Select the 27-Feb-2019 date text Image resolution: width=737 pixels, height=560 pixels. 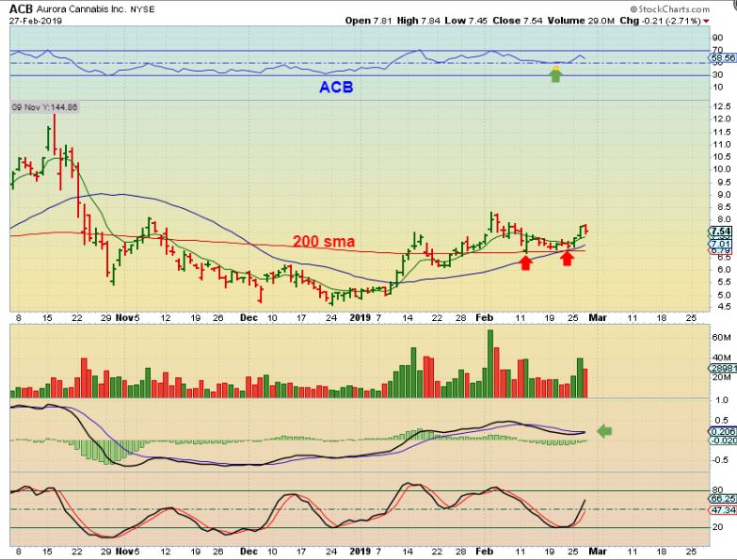click(x=35, y=21)
